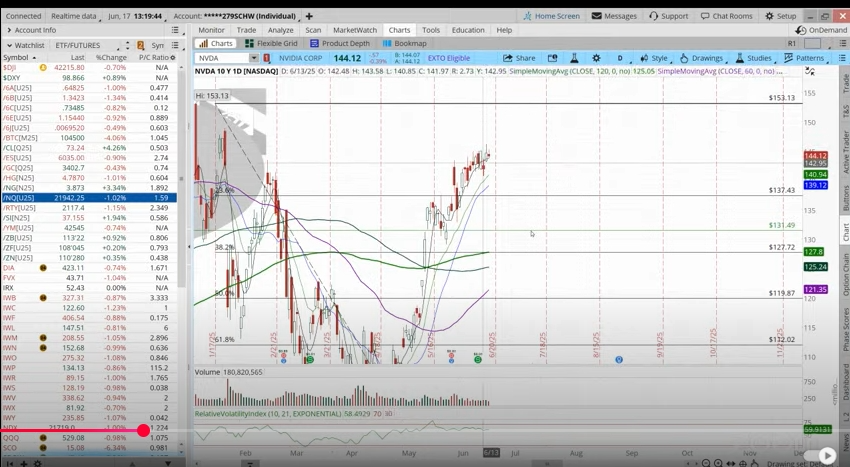This screenshot has width=850, height=467.
Task: Open the Charts sub-tab with bar icon
Action: click(216, 43)
